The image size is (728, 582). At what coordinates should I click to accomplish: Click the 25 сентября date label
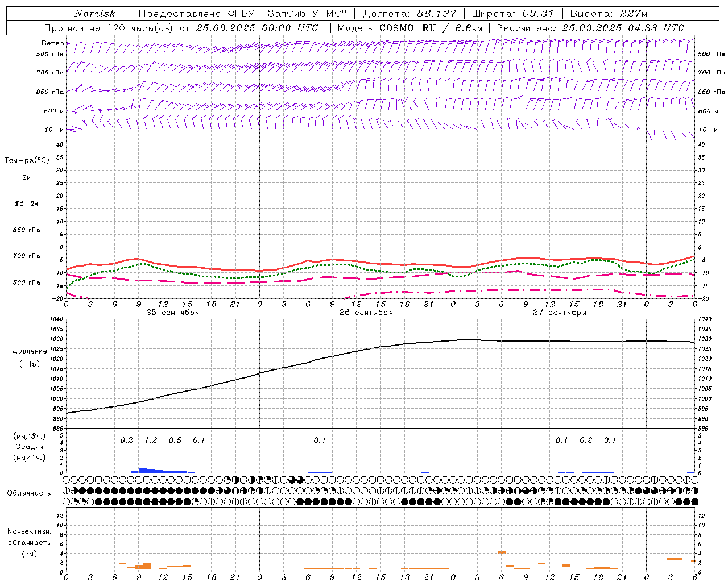(x=172, y=313)
